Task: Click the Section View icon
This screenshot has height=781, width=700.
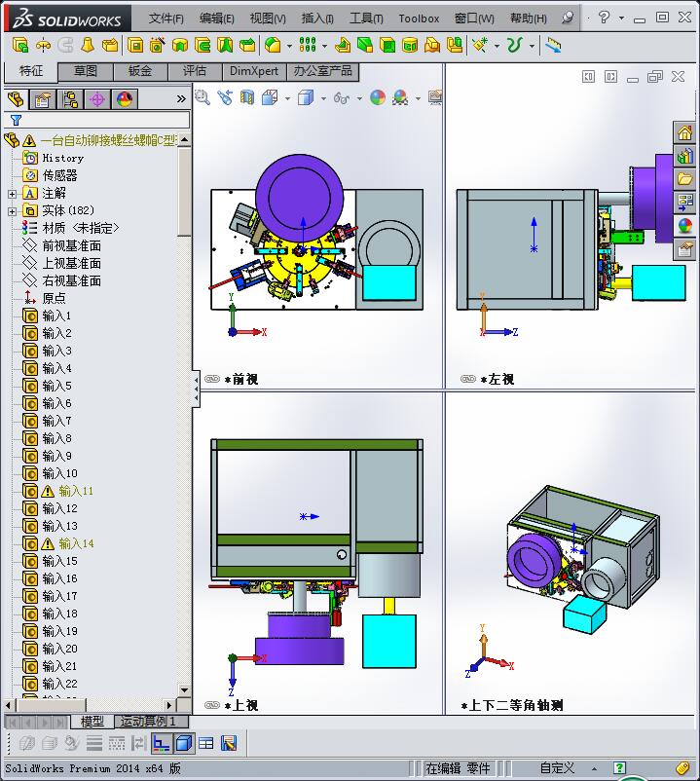Action: [x=247, y=97]
